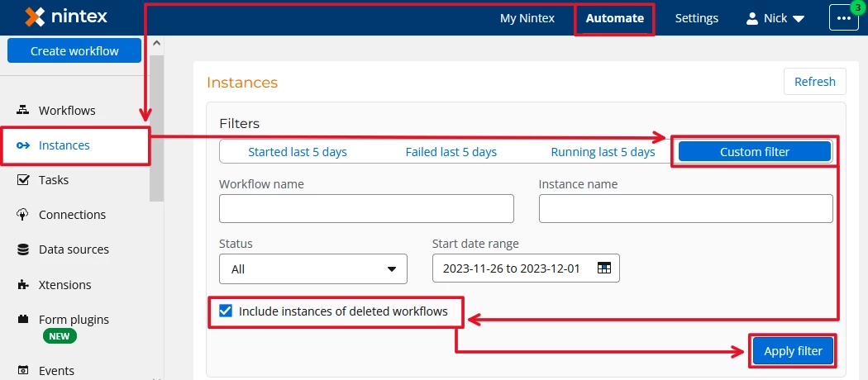Viewport: 868px width, 380px height.
Task: Expand the Status dropdown showing All
Action: coord(313,268)
